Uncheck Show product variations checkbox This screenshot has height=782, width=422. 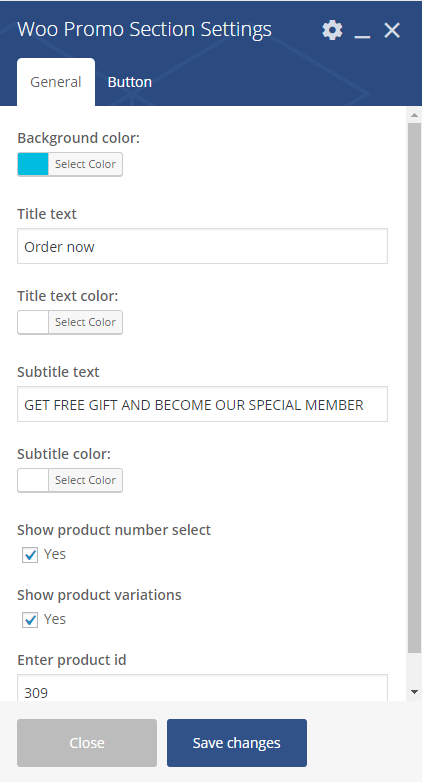[30, 619]
